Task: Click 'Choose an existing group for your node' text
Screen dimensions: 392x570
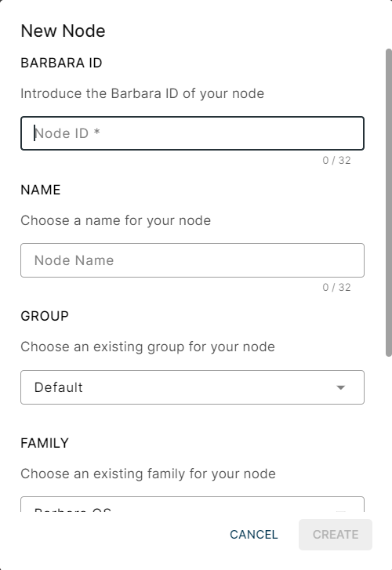Action: [x=147, y=347]
